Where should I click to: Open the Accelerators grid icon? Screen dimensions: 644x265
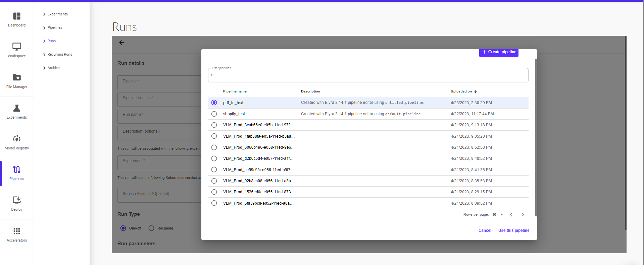coord(17,231)
